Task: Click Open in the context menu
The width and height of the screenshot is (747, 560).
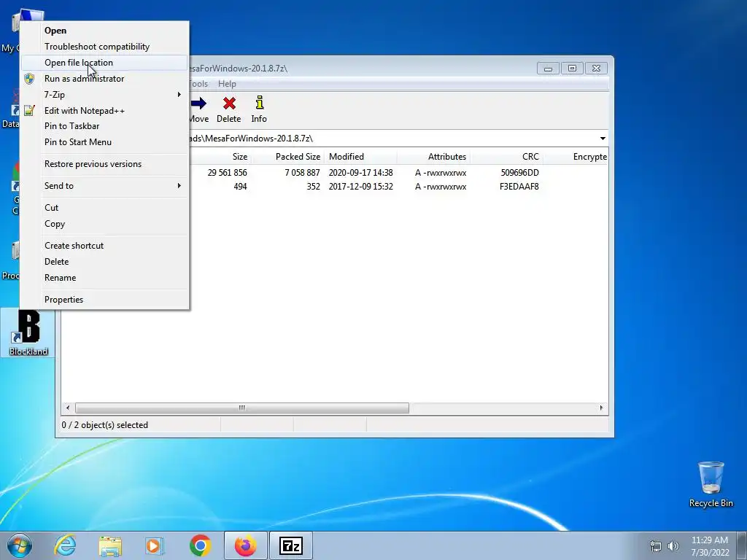Action: point(55,31)
